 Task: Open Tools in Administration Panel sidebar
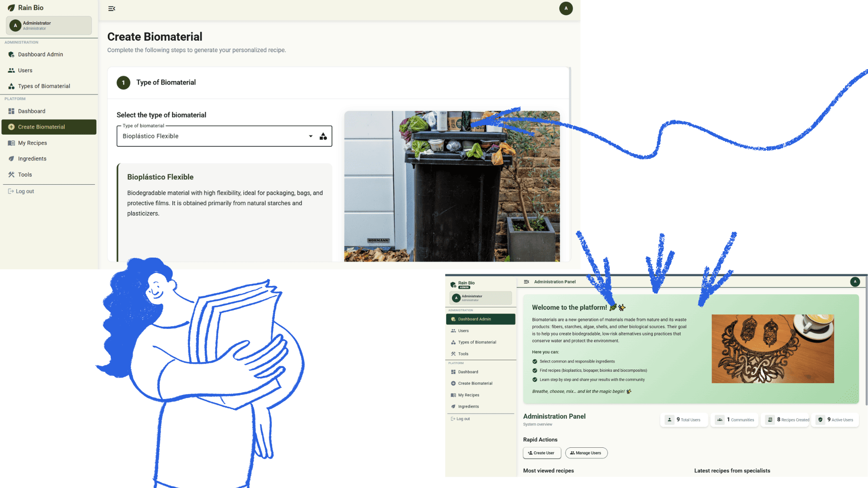pyautogui.click(x=481, y=354)
